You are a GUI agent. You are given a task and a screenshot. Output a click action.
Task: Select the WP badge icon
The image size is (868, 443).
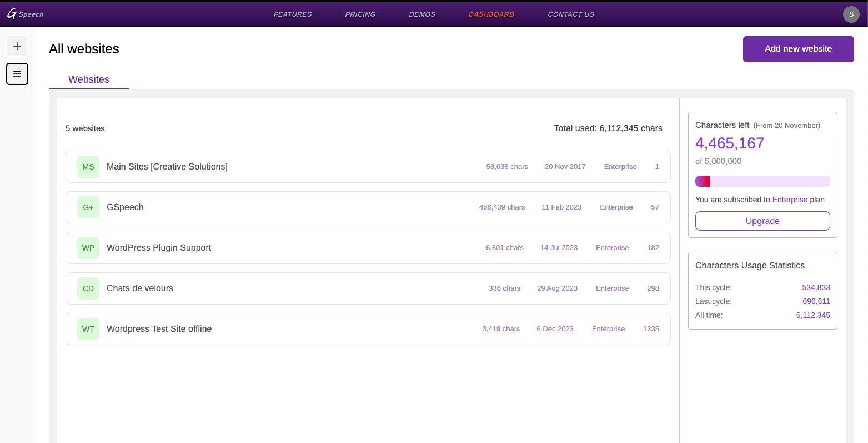(x=88, y=248)
